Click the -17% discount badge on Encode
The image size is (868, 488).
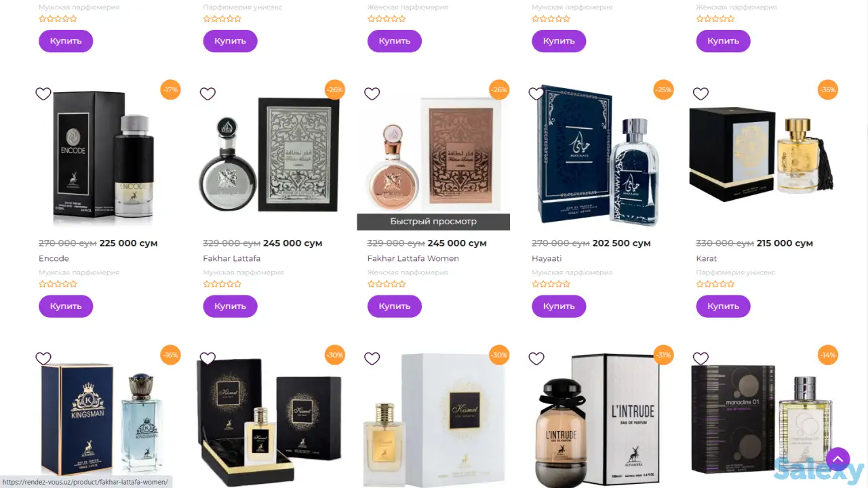[x=170, y=89]
